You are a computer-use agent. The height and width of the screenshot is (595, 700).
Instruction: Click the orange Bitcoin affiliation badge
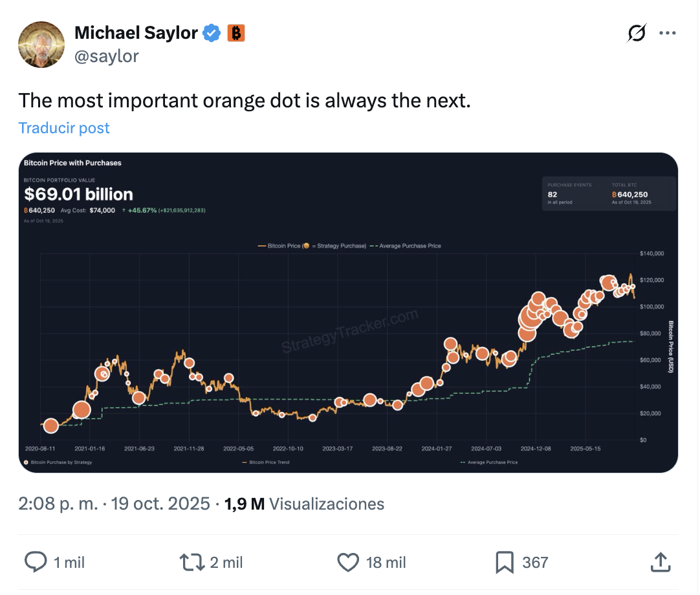236,33
